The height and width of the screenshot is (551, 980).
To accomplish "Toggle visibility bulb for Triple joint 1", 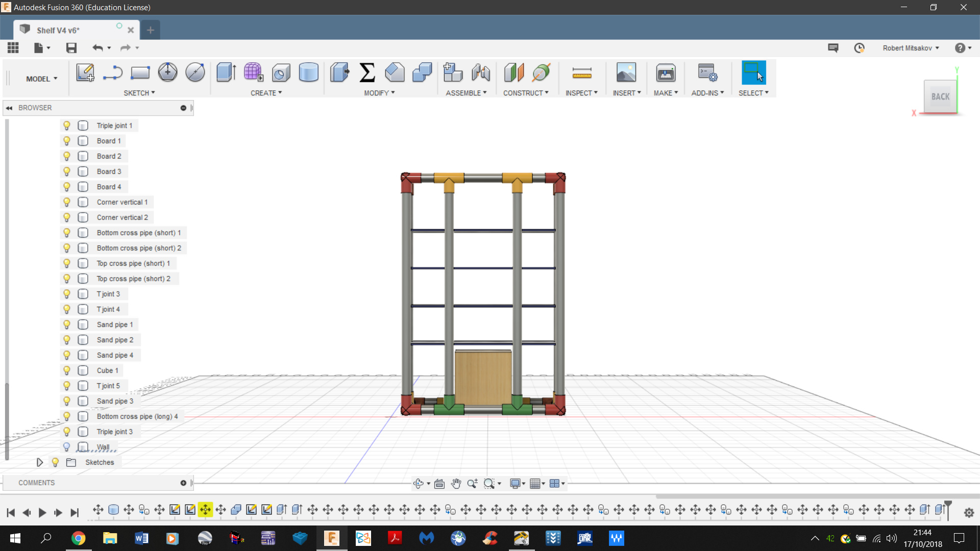I will (x=66, y=126).
